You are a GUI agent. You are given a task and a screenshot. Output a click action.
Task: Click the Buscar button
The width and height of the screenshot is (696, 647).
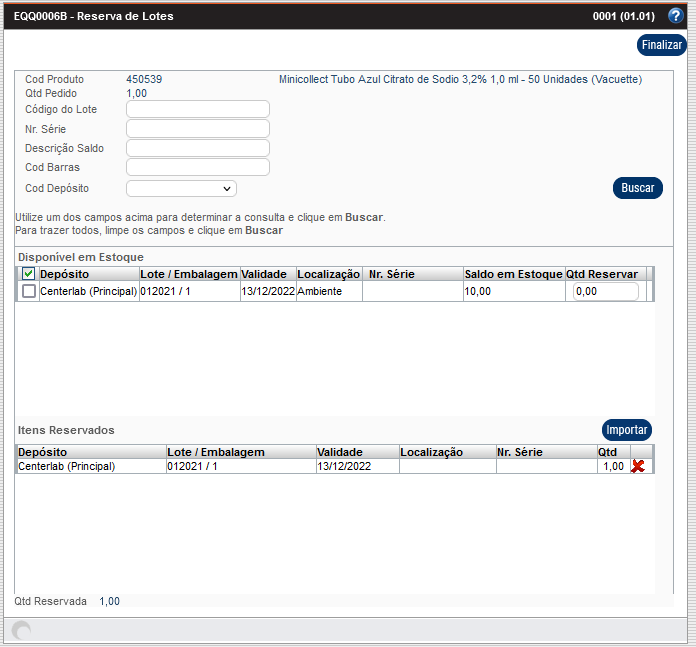(x=637, y=188)
